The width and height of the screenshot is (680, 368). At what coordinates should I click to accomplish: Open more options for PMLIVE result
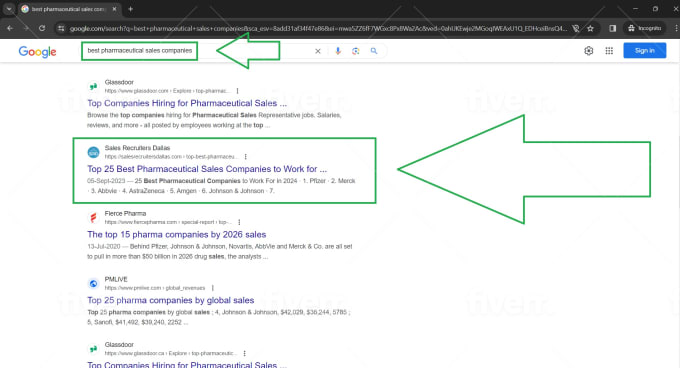pos(212,288)
